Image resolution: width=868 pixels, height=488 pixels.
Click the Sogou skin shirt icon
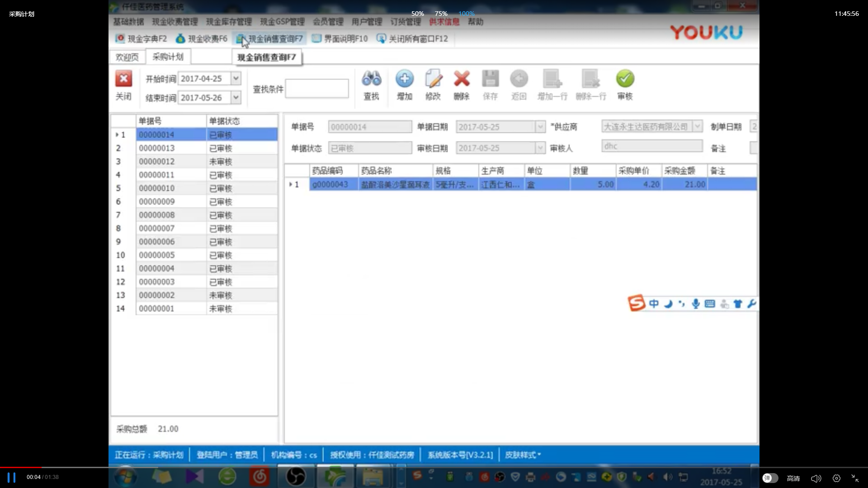pyautogui.click(x=738, y=304)
